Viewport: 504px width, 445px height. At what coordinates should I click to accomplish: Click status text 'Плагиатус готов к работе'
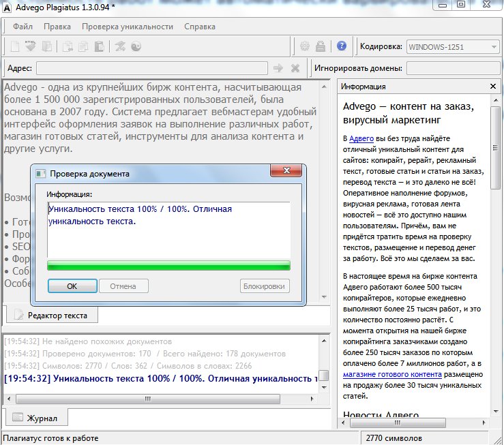click(x=50, y=438)
